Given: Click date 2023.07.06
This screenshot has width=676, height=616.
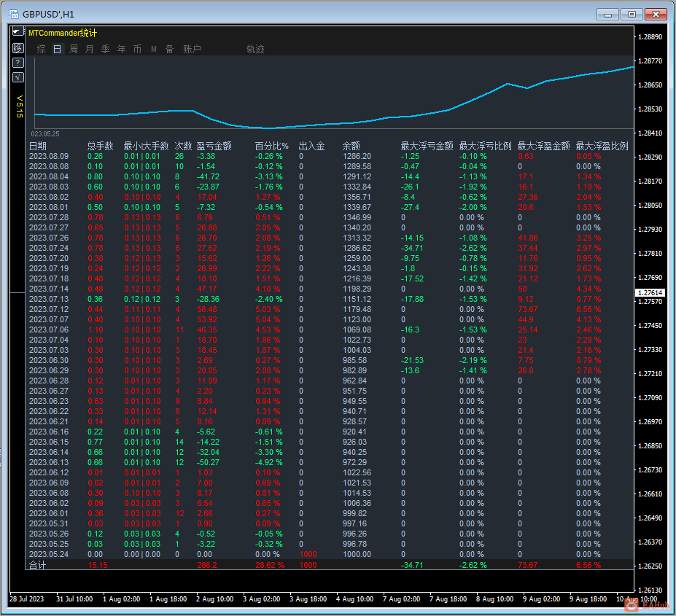Looking at the screenshot, I should [49, 330].
